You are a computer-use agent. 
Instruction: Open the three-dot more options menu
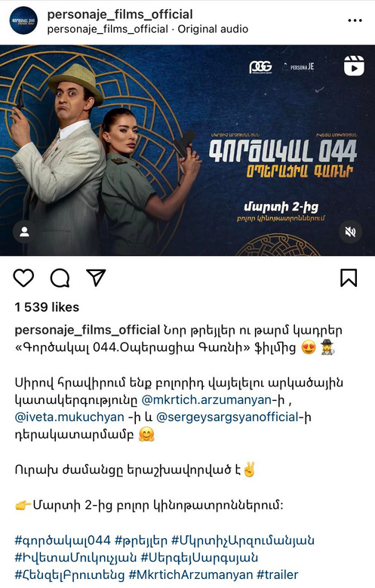pos(355,20)
